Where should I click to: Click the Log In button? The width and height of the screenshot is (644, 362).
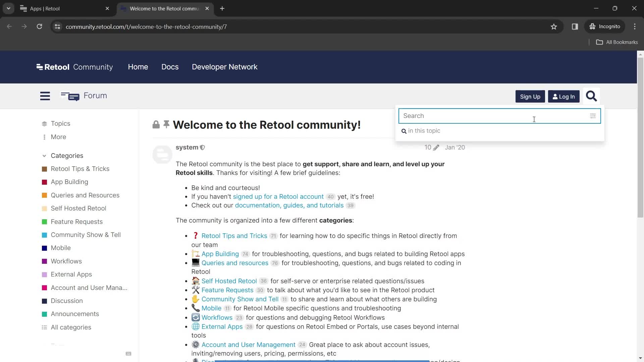563,97
